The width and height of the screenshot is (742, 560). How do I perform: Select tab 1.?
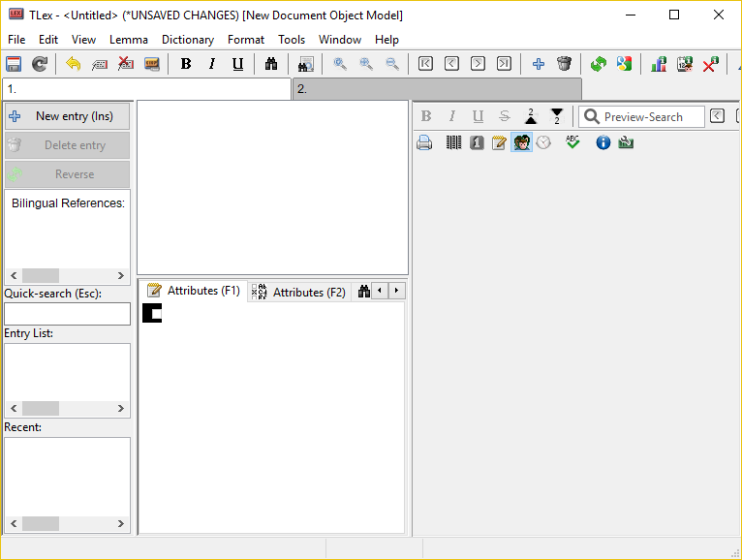click(x=146, y=89)
